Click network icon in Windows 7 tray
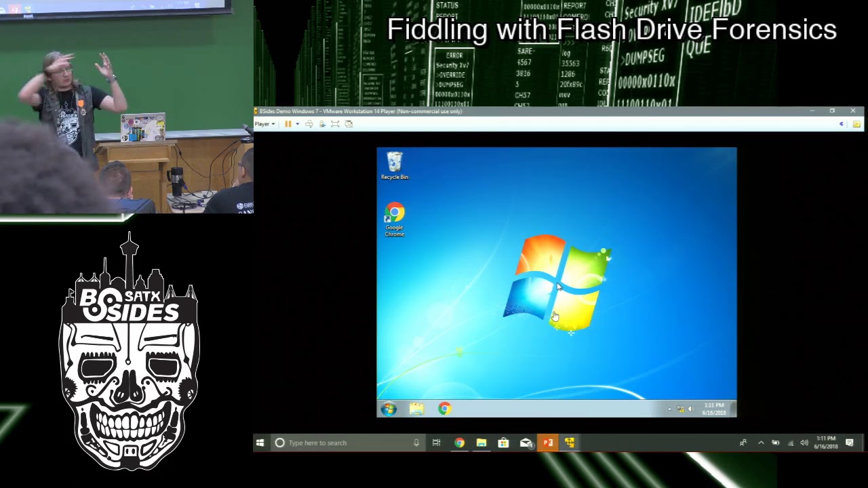 [681, 409]
